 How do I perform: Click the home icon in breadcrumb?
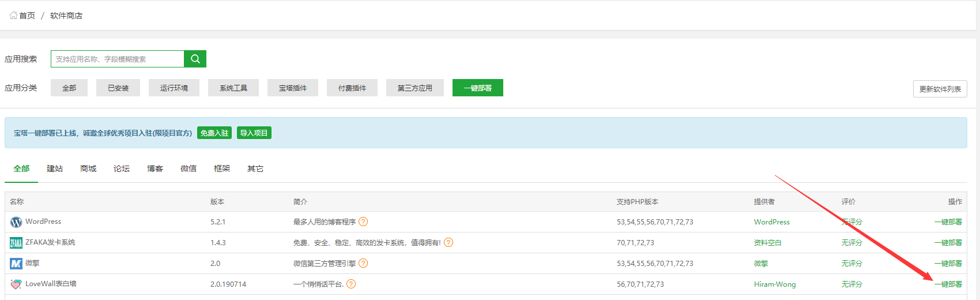coord(13,16)
